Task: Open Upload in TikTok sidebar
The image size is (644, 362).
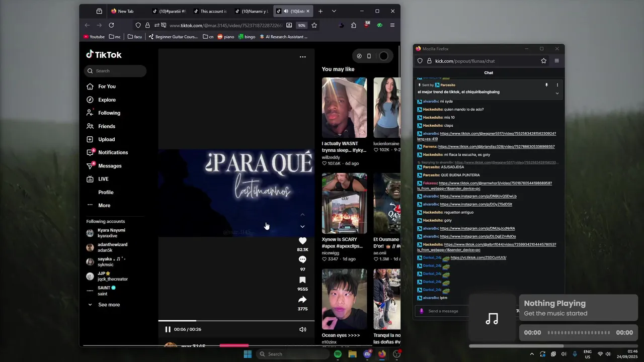Action: [106, 139]
